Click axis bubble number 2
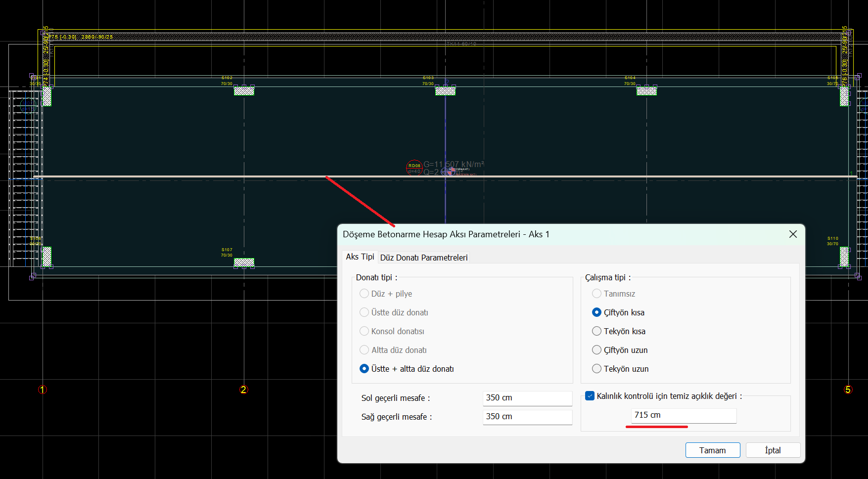The width and height of the screenshot is (868, 479). tap(243, 390)
